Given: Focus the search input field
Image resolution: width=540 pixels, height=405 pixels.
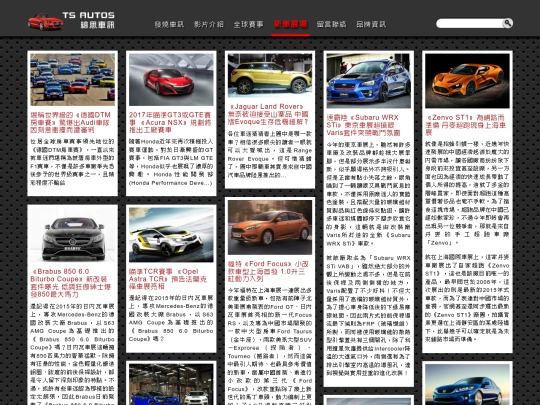Looking at the screenshot, I should pos(469,23).
